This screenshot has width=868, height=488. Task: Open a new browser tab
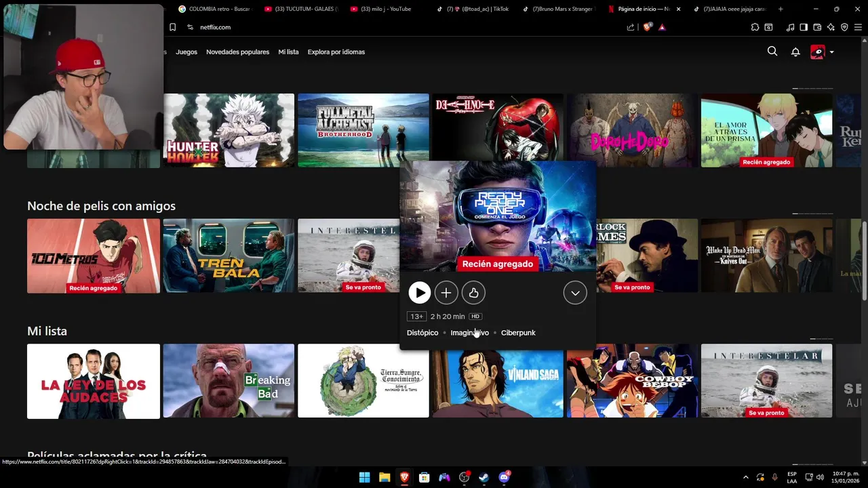point(781,9)
